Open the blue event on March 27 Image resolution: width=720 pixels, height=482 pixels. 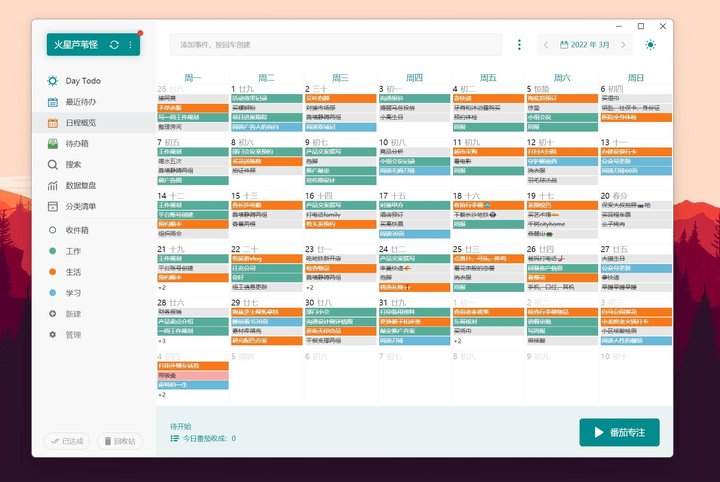click(636, 268)
